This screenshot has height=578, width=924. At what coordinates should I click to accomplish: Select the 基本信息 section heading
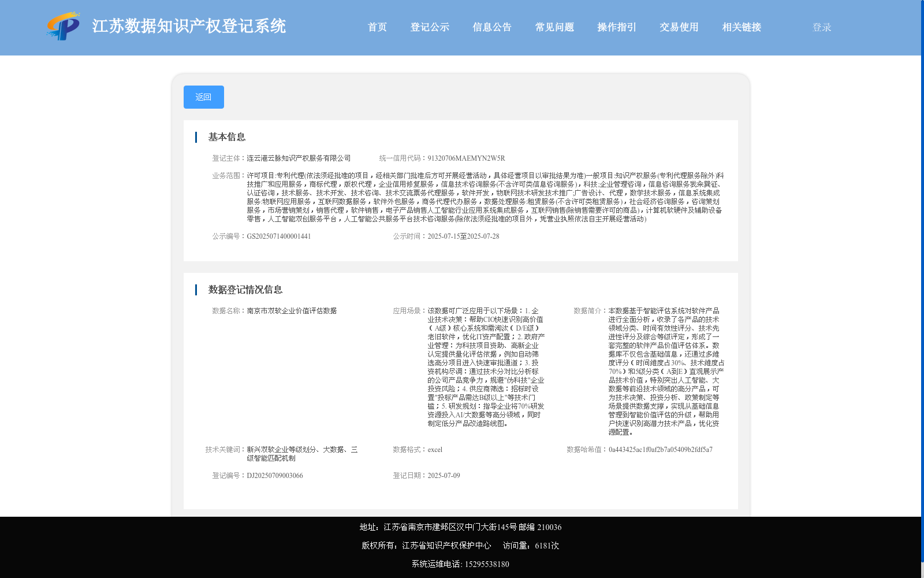tap(227, 137)
